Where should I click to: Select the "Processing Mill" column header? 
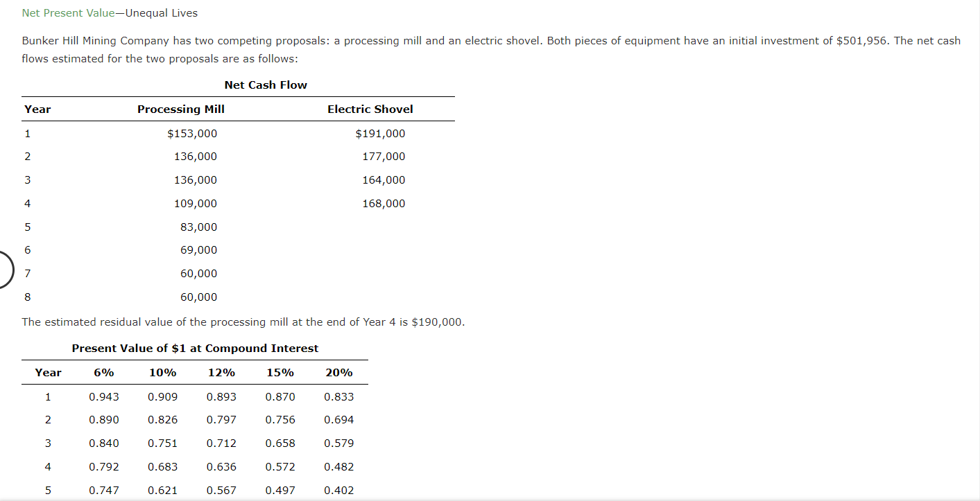181,109
